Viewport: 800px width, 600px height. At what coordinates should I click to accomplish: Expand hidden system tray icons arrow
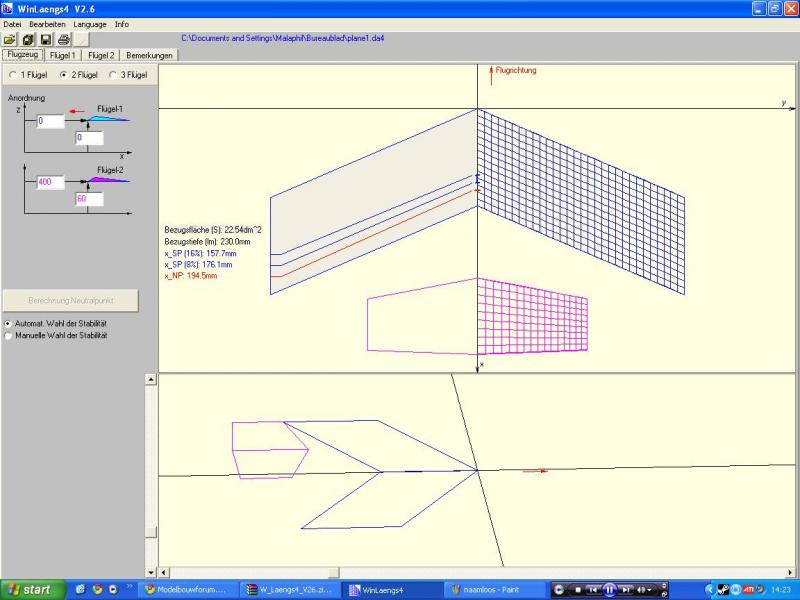(710, 590)
